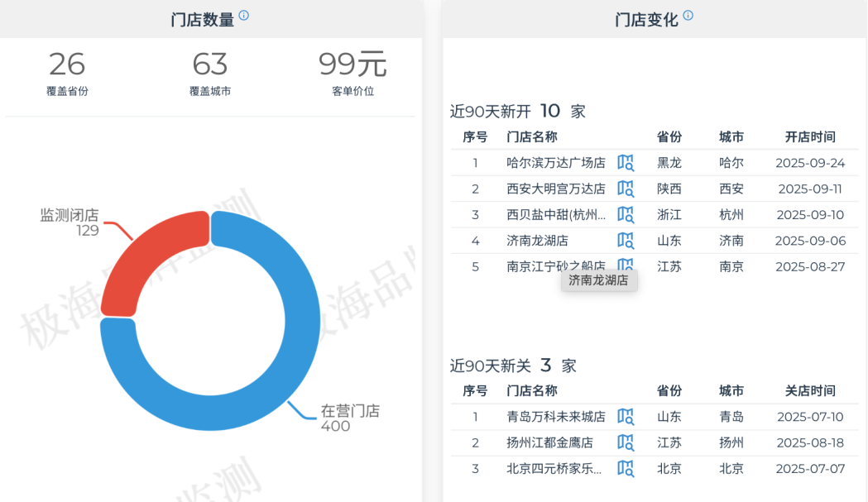Open the map view for 西贝盐中甜 杭州 store
This screenshot has width=868, height=502.
626,215
